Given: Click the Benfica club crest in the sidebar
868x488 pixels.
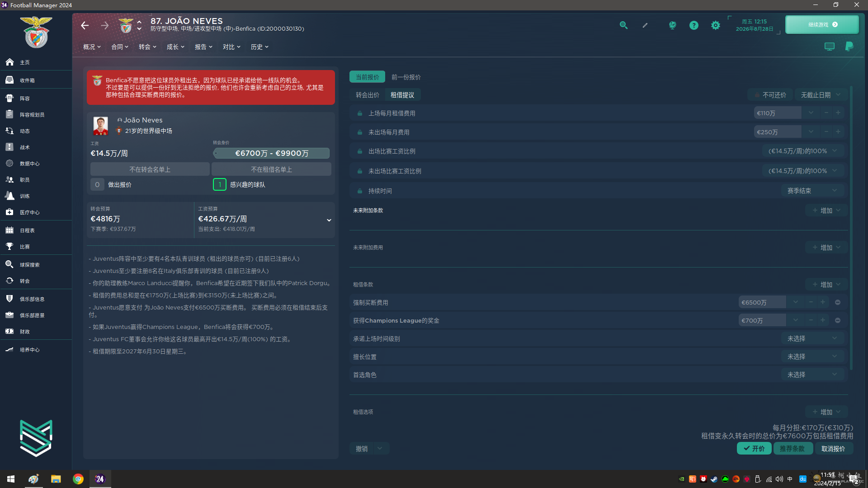Looking at the screenshot, I should 36,33.
